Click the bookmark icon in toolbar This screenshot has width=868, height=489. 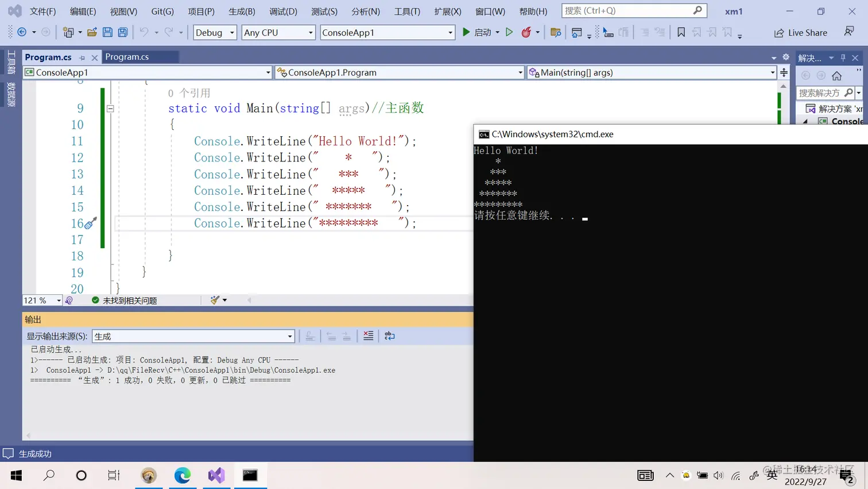click(681, 32)
